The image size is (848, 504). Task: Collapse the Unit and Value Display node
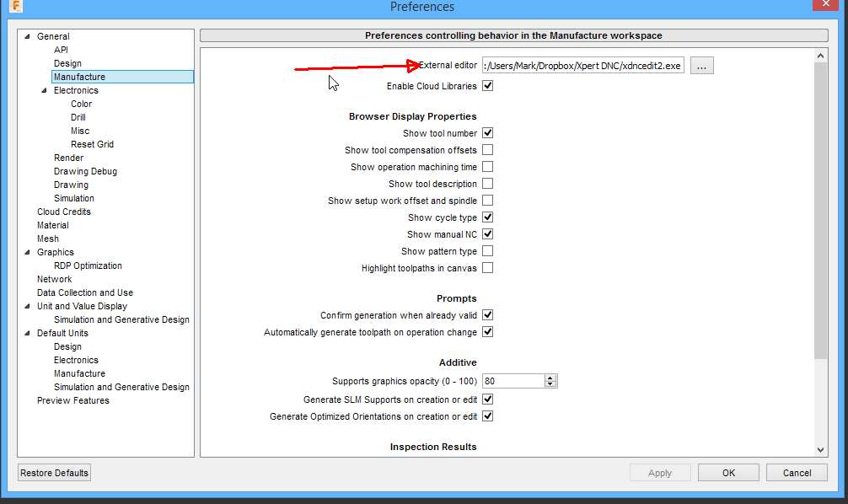click(27, 306)
